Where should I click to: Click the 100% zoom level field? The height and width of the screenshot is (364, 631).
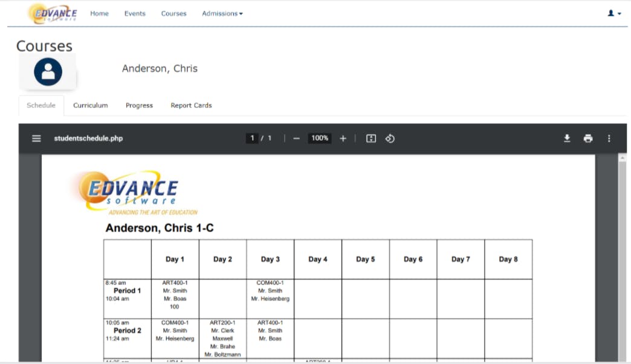(320, 138)
